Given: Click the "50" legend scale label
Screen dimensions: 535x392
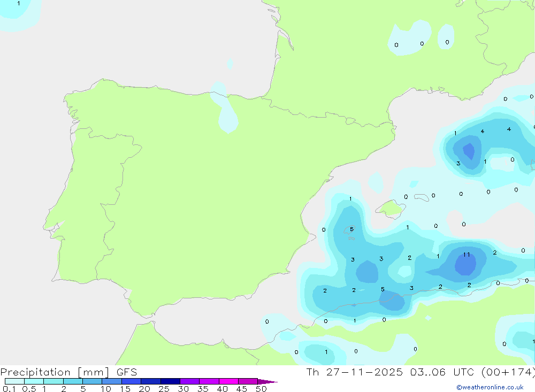Looking at the screenshot, I should [262, 389].
